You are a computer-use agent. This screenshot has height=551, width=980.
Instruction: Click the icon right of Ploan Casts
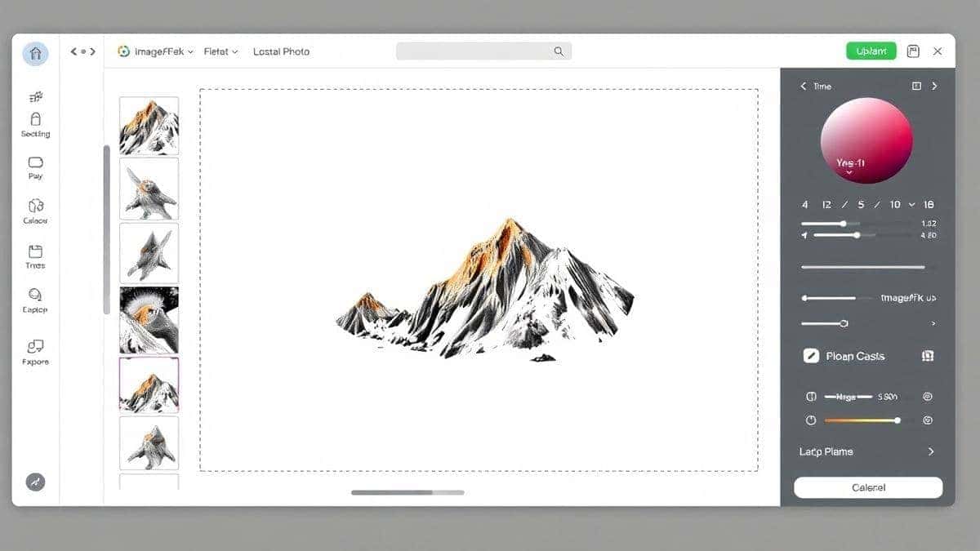point(928,356)
